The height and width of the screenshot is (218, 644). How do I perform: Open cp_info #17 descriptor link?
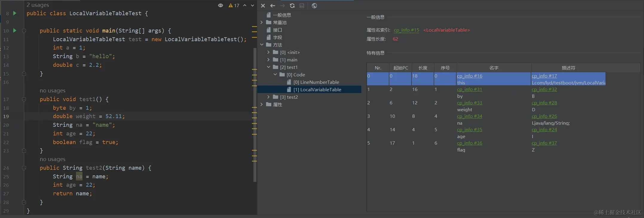pos(544,76)
